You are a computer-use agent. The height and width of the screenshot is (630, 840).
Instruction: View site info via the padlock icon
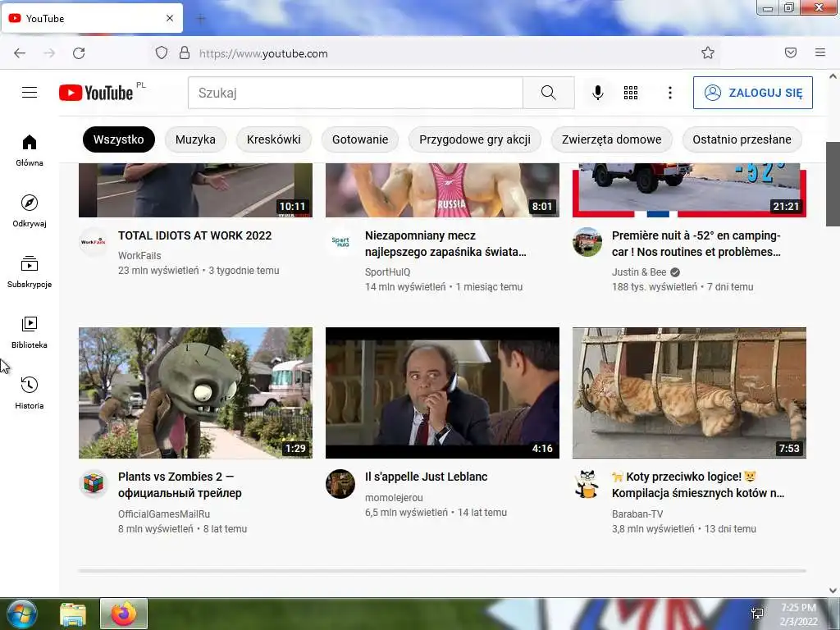point(185,52)
